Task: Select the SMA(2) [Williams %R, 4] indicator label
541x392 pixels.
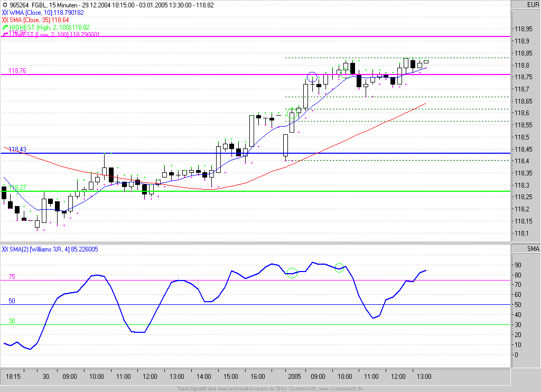Action: click(x=54, y=249)
